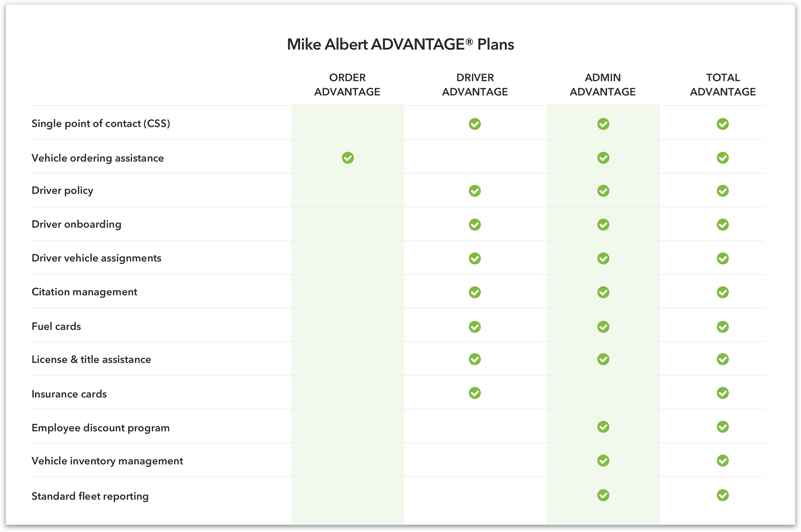Click Admin Advantage vehicle inventory management checkmark
The image size is (801, 532).
[603, 461]
